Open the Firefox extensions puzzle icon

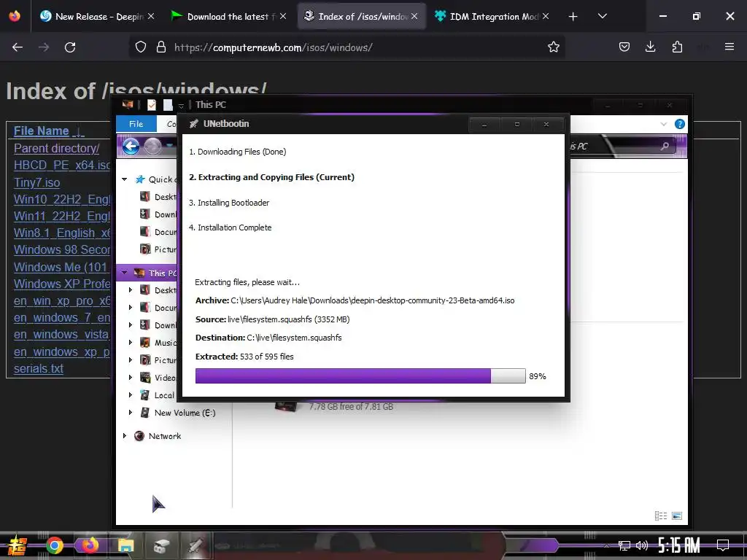(677, 47)
